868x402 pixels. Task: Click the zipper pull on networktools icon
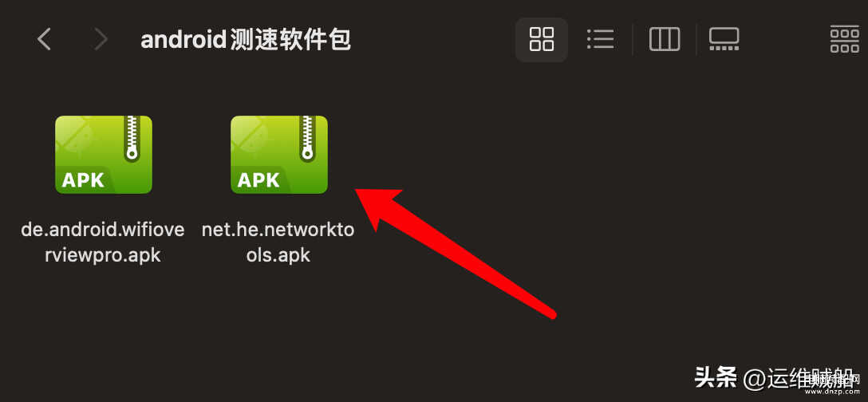click(307, 152)
